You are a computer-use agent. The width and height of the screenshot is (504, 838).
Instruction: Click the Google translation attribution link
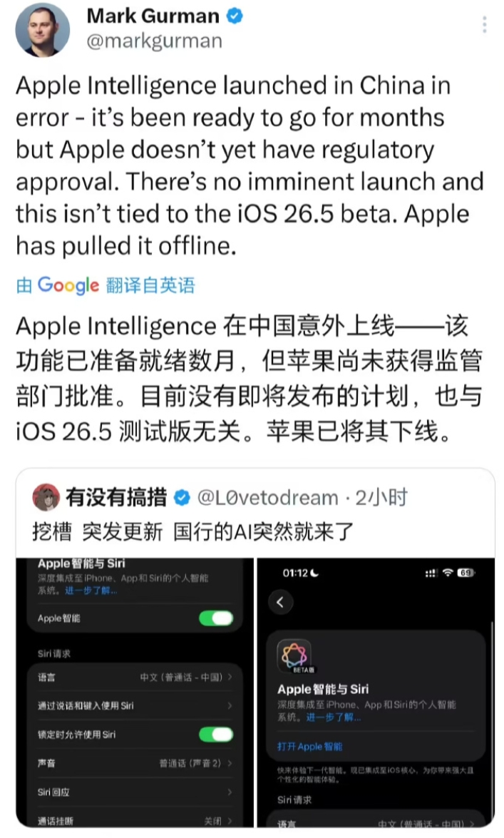tap(106, 285)
